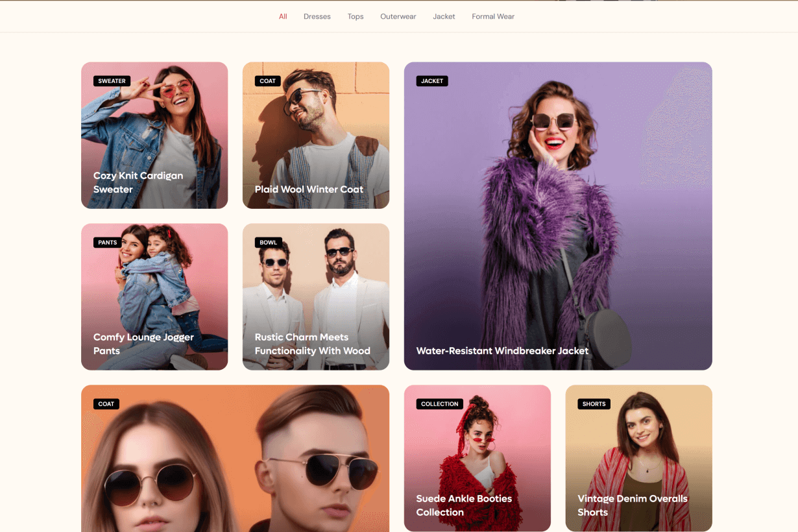
Task: View Water-Resistant Windbreaker Jacket title link
Action: pos(502,351)
